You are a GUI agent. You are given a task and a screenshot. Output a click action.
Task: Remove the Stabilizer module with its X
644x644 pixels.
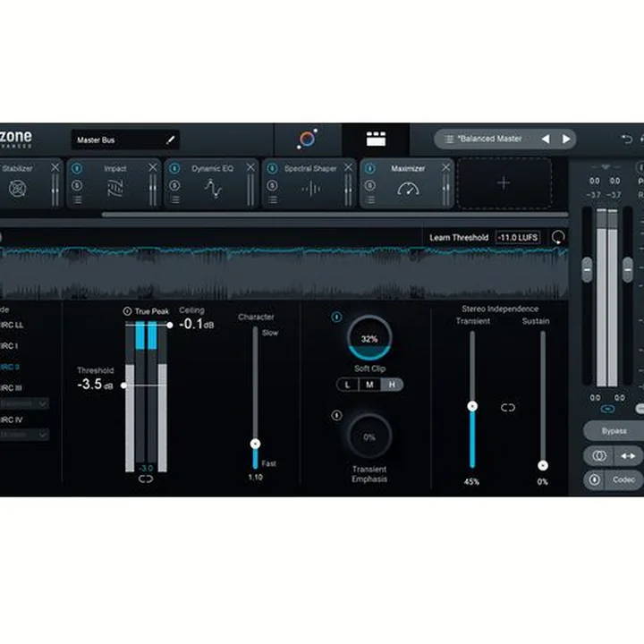55,167
